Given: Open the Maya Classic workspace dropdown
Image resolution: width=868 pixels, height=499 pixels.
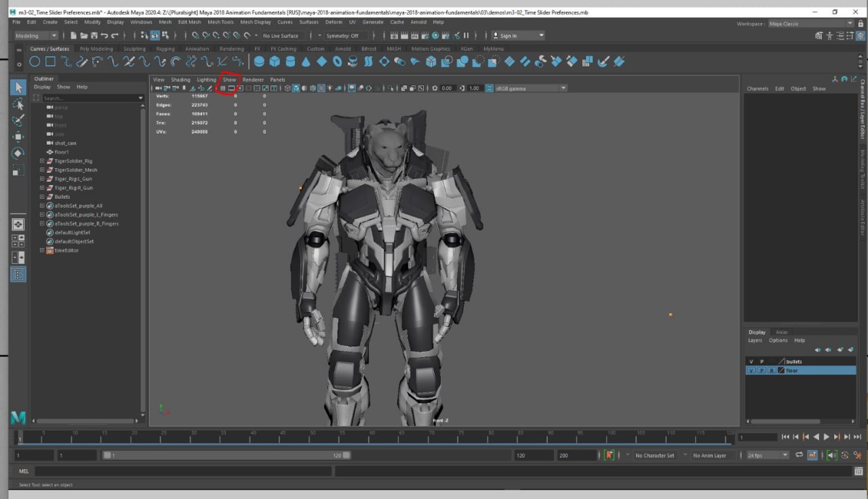Looking at the screenshot, I should click(x=810, y=24).
